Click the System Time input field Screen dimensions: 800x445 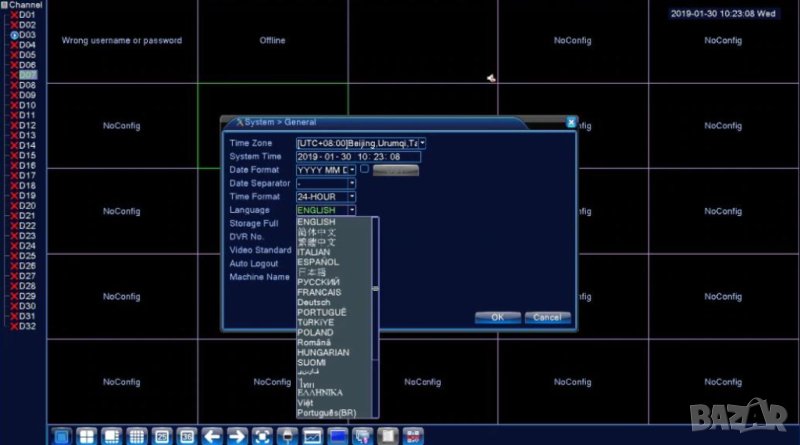(x=358, y=157)
